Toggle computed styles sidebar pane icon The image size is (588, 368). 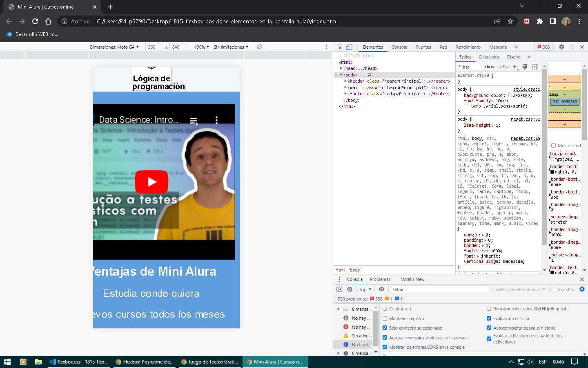point(535,67)
